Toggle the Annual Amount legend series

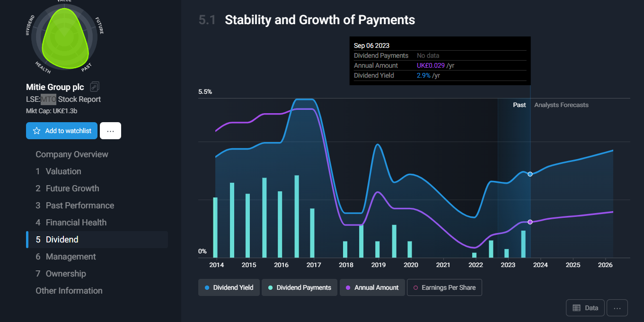pos(372,287)
